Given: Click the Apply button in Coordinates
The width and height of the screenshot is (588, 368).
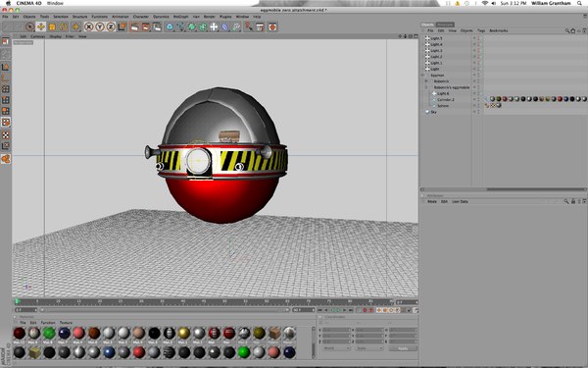Looking at the screenshot, I should 403,348.
